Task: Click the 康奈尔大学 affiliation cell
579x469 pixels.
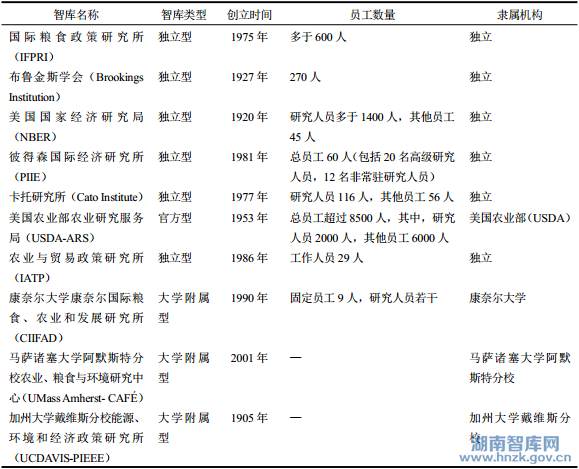Action: coord(497,298)
